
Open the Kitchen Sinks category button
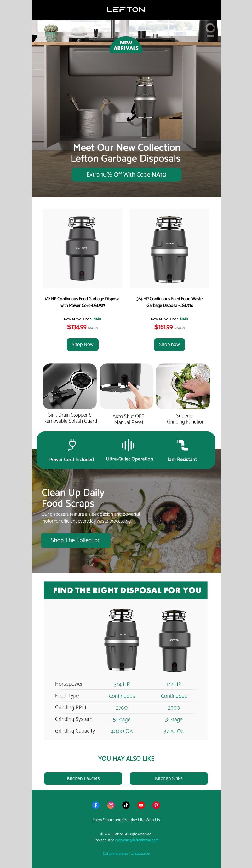169,778
